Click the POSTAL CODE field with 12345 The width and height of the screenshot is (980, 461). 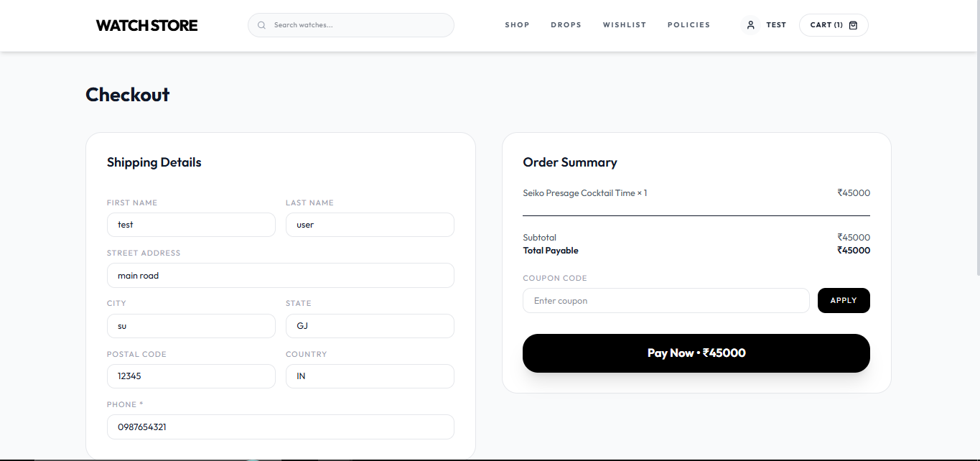pos(191,376)
